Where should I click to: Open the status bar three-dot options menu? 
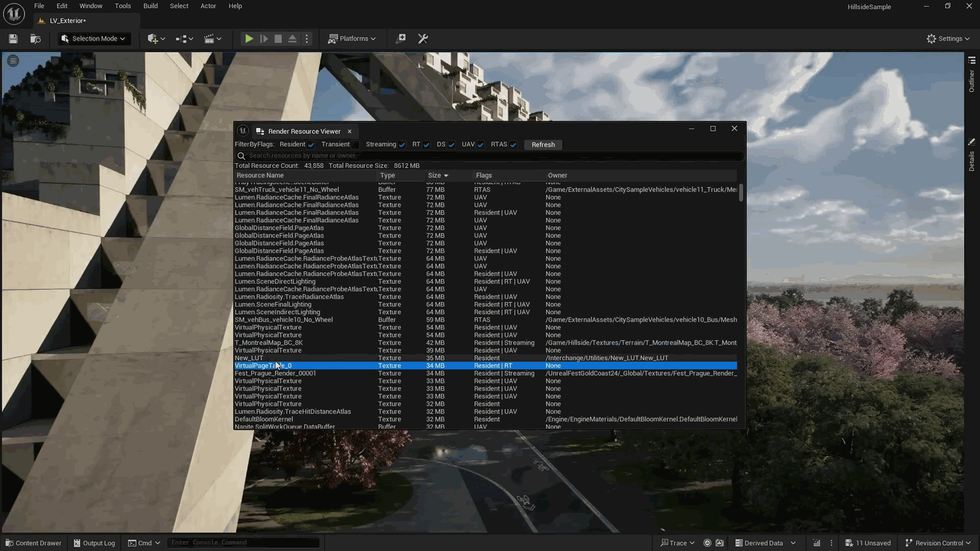click(x=831, y=543)
